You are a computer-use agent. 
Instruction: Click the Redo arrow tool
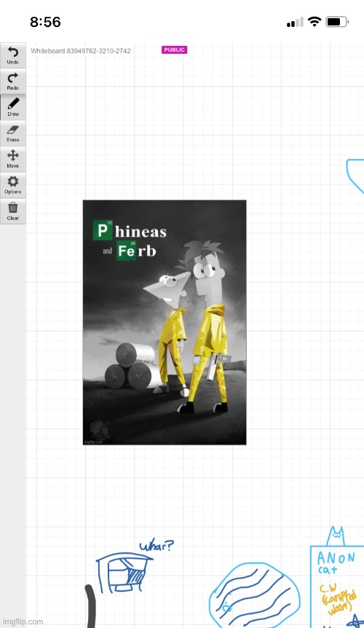13,82
